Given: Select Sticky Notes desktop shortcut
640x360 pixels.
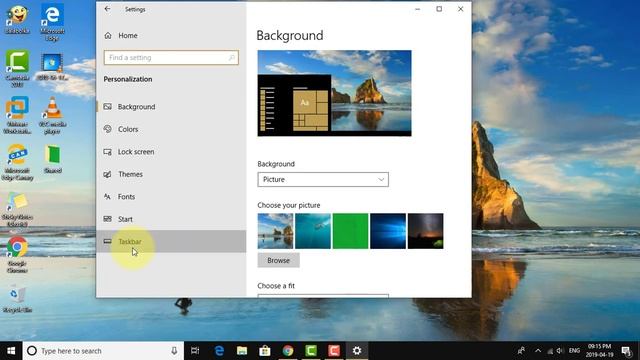Looking at the screenshot, I should coord(17,209).
